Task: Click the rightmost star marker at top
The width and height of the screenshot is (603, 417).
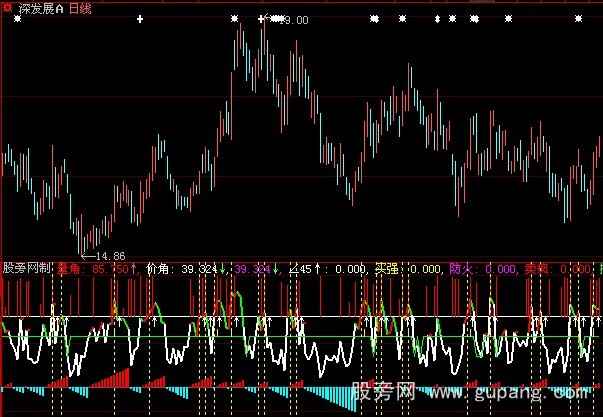Action: pos(582,19)
